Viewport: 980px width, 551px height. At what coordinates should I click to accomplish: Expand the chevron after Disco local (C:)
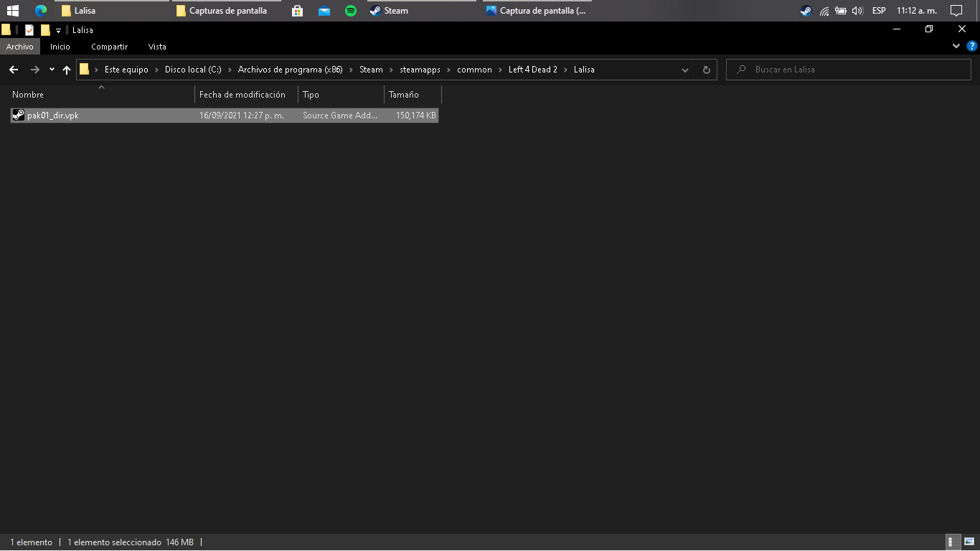click(x=230, y=70)
